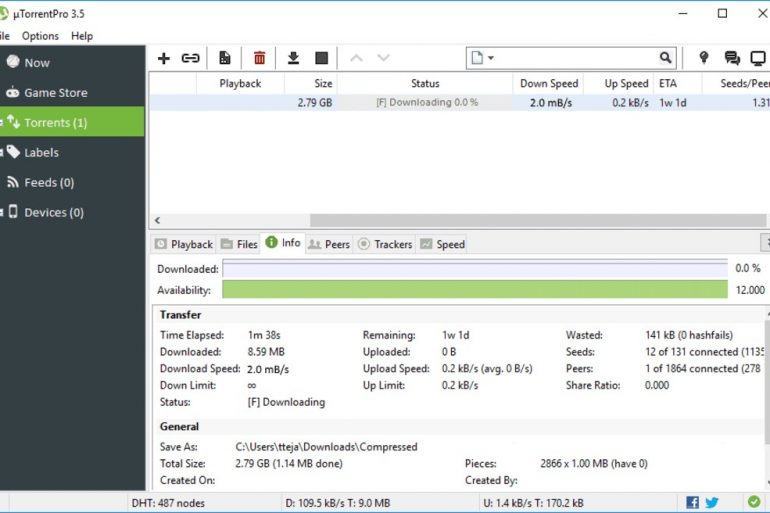Click the torrent search input field
This screenshot has width=770, height=513.
(576, 58)
